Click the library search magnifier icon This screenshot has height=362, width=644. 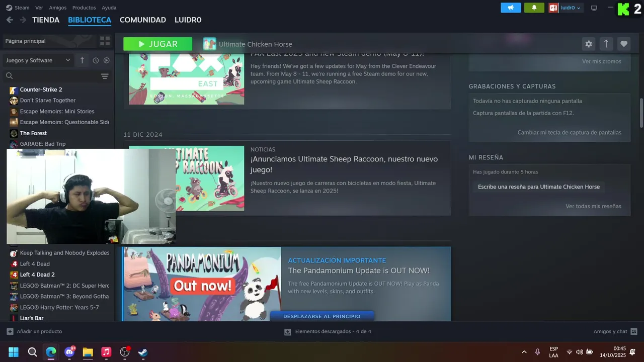9,76
